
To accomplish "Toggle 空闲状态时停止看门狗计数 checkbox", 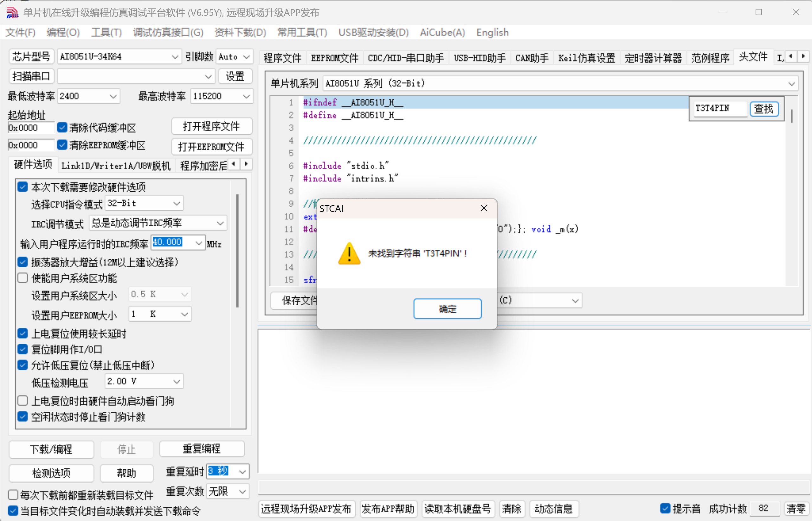I will (23, 416).
